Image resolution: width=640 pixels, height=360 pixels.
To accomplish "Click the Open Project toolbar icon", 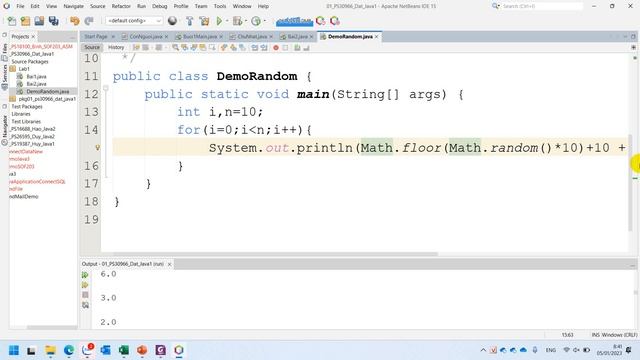I will pos(39,21).
